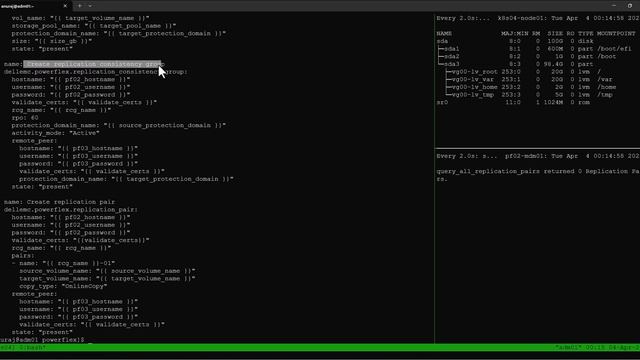Viewport: 640px width, 360px height.
Task: Click the '- name: rcg_name-01' line
Action: click(63, 263)
